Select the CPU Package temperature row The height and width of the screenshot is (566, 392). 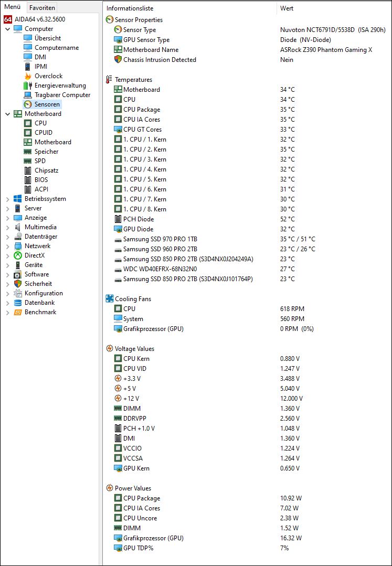247,110
